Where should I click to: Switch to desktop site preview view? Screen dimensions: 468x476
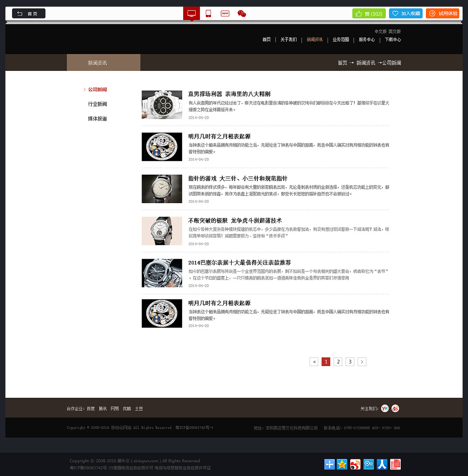point(191,13)
